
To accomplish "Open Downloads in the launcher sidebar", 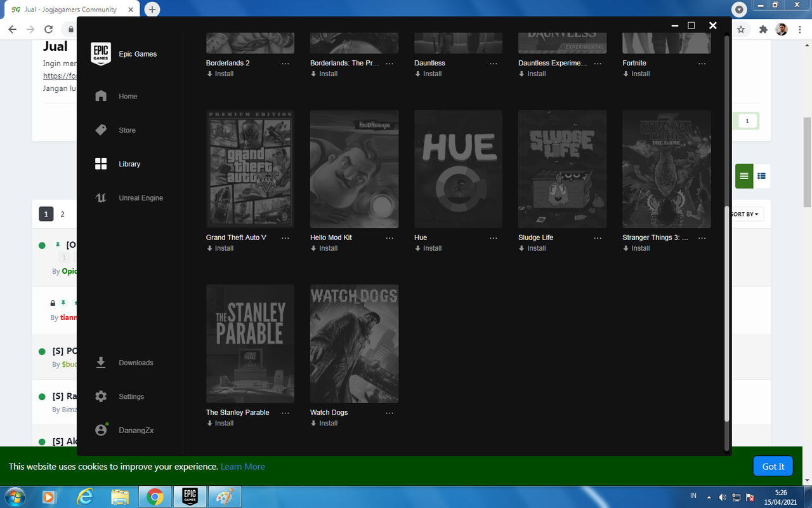I will pyautogui.click(x=136, y=363).
